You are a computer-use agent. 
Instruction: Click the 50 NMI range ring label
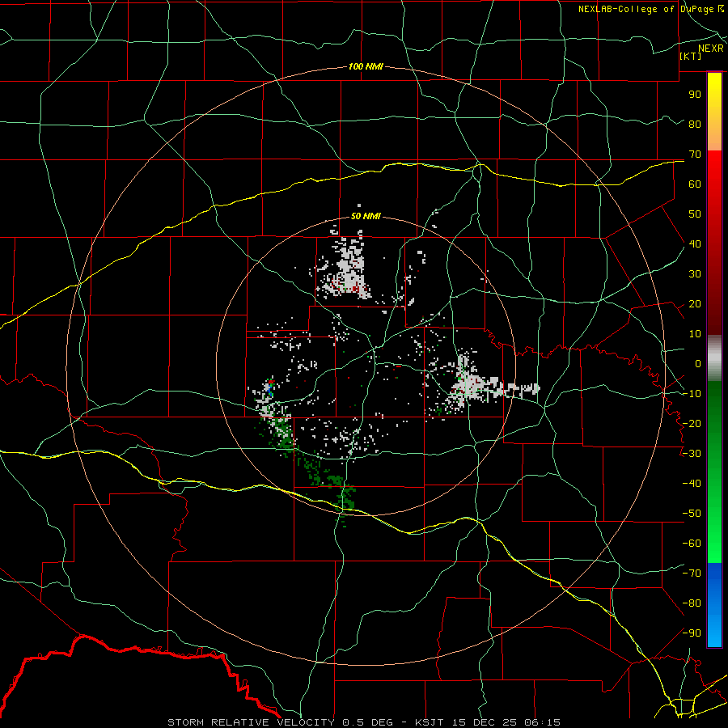point(366,216)
